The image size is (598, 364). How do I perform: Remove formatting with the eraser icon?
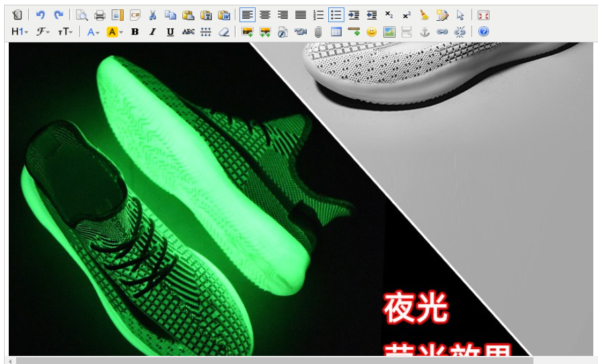point(224,32)
